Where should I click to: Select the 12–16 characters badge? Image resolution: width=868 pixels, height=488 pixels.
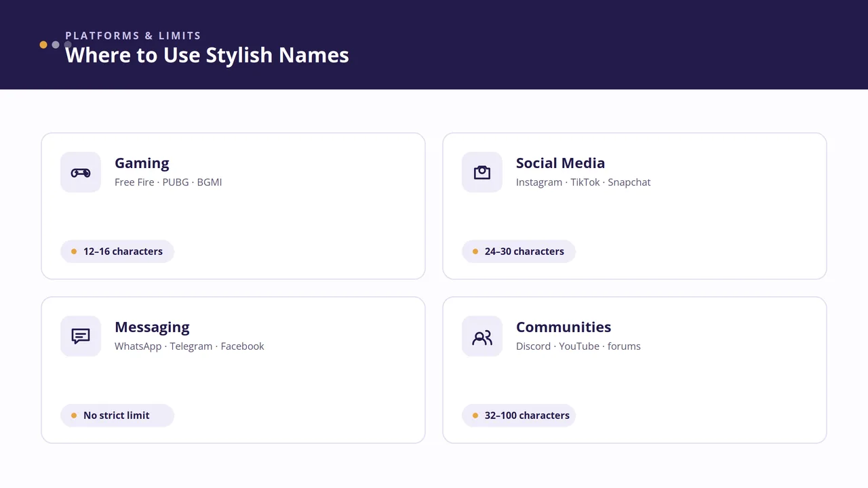117,251
